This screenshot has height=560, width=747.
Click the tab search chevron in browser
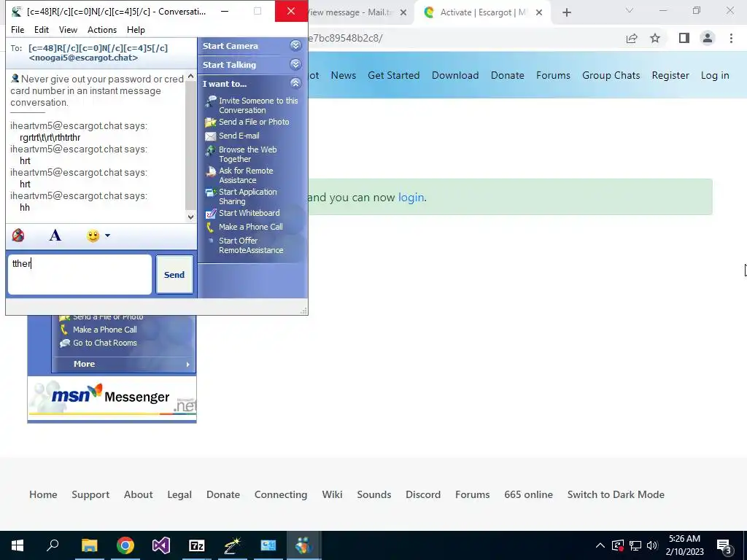630,10
